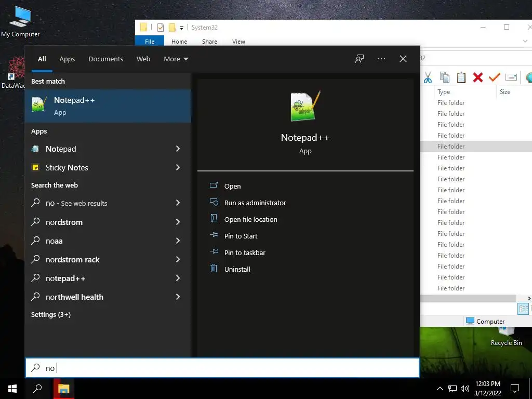Open the Share ribbon tab in Explorer
This screenshot has width=532, height=399.
pyautogui.click(x=209, y=42)
